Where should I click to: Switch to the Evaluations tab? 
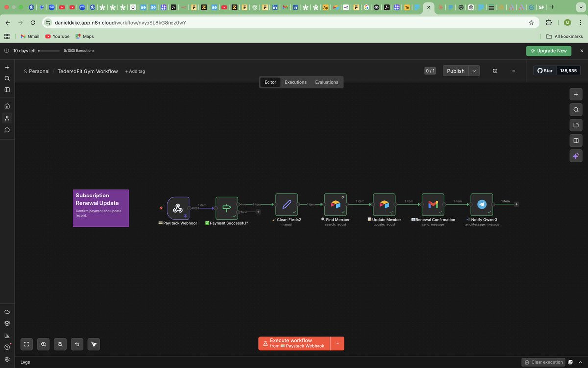pyautogui.click(x=326, y=82)
